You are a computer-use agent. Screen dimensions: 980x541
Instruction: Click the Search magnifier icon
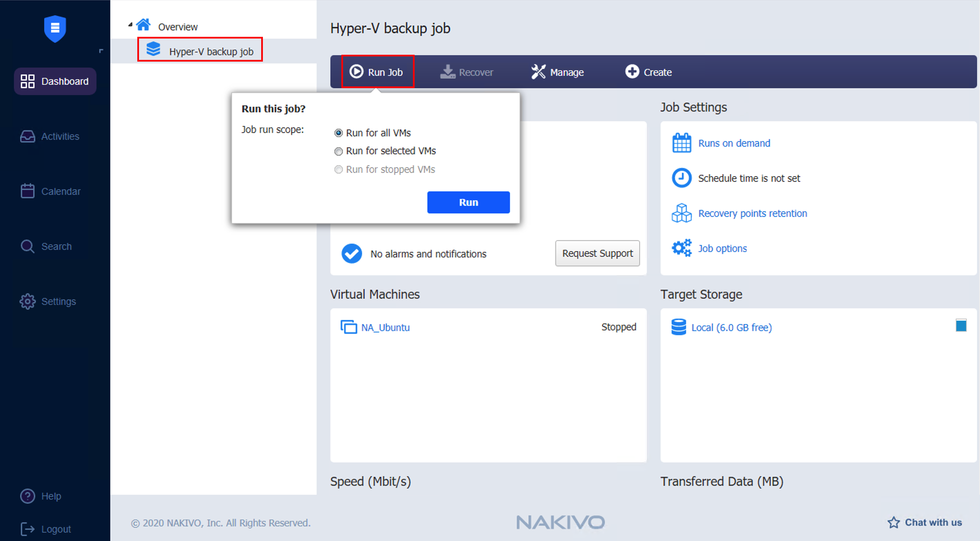[28, 246]
